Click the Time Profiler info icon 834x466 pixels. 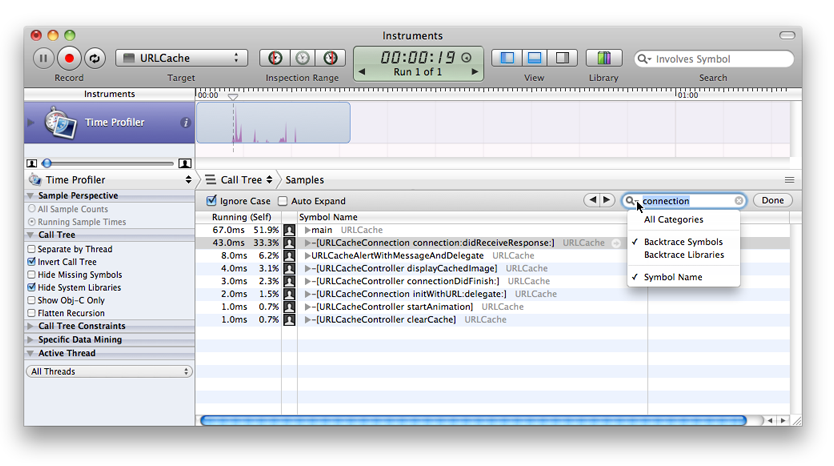(x=185, y=122)
